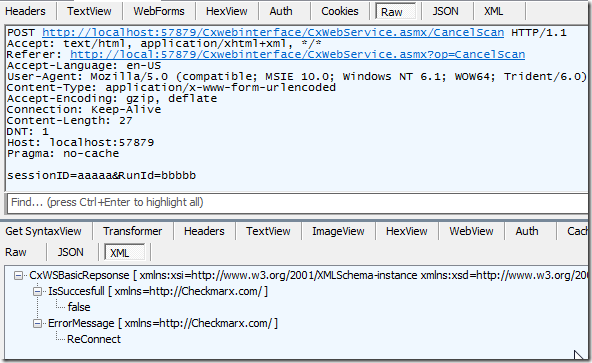Click the 'Pragma: no-cache' header line
This screenshot has height=363, width=592.
coord(63,154)
